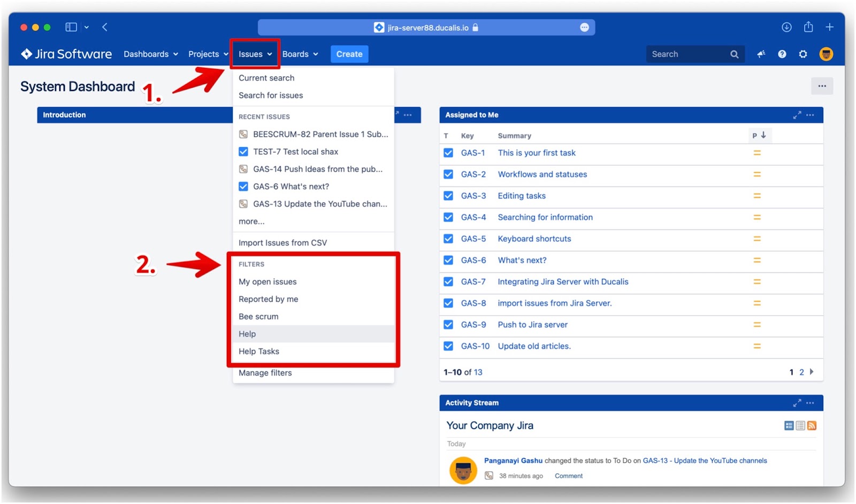Switch Activity Stream to full view
The width and height of the screenshot is (856, 504).
[789, 426]
